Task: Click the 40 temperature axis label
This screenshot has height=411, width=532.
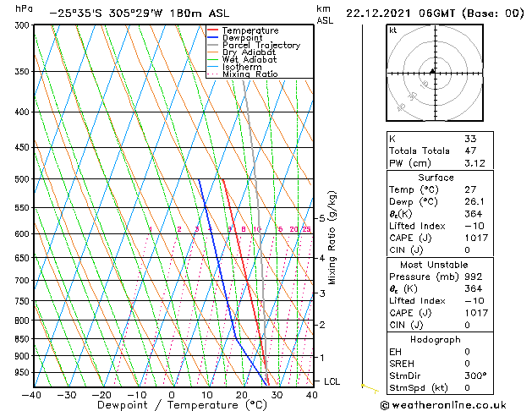Action: (x=311, y=395)
